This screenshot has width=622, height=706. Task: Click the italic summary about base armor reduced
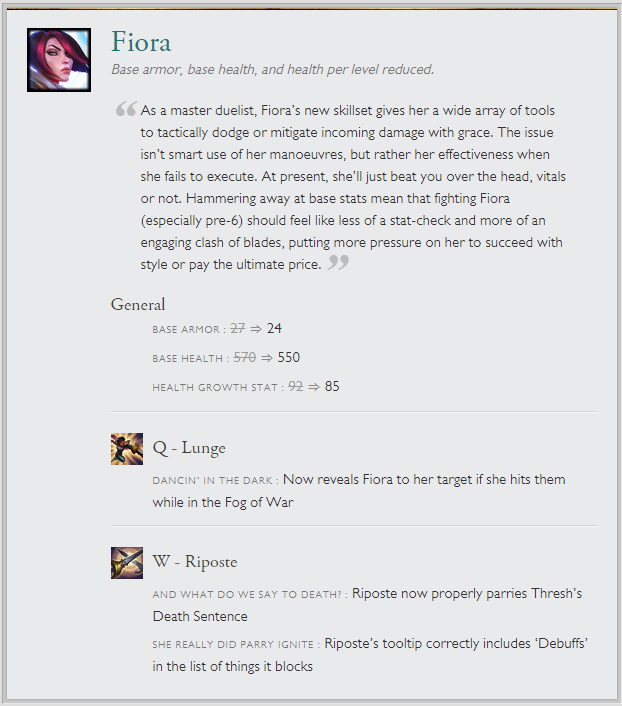pyautogui.click(x=273, y=69)
